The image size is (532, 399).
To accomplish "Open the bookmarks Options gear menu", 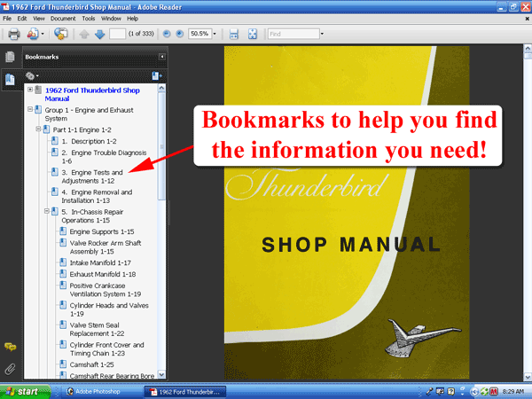I will tap(32, 76).
